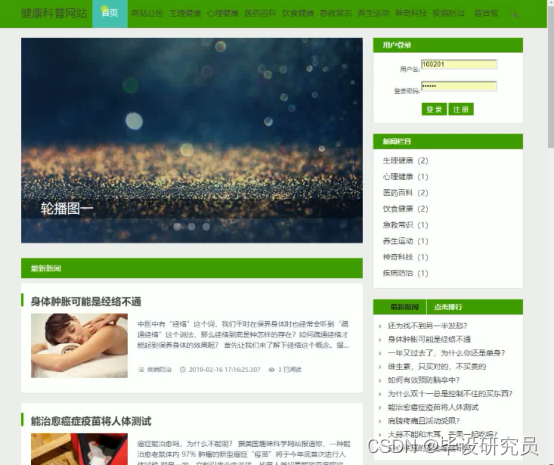Click the 登录 login button
Viewport: 554px width, 465px height.
434,109
